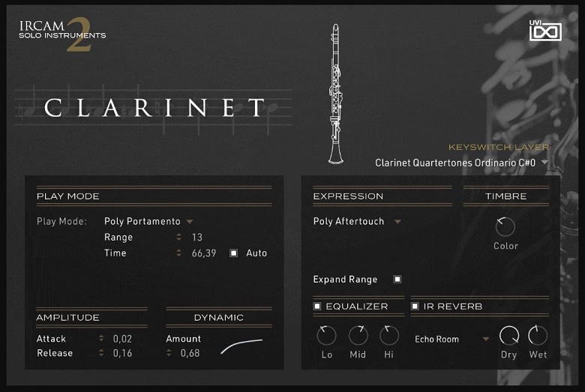Viewport: 585px width, 392px height.
Task: Click the Range stepper arrows
Action: [x=178, y=237]
